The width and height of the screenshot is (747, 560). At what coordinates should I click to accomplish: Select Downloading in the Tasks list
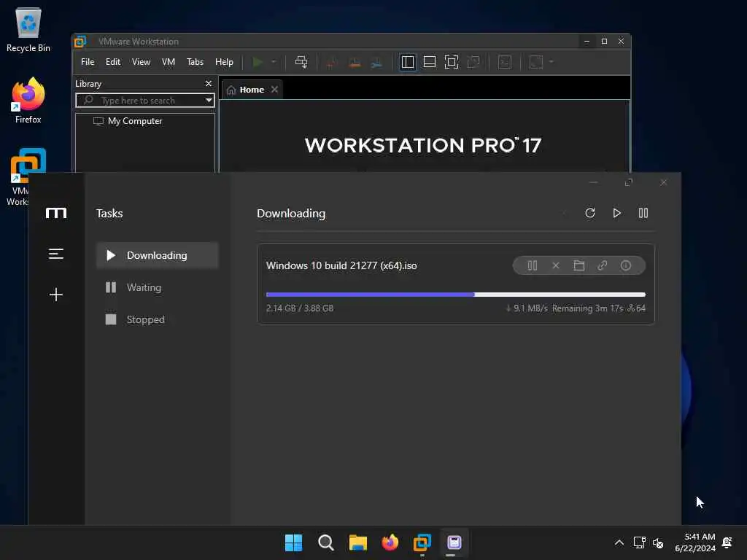click(158, 255)
